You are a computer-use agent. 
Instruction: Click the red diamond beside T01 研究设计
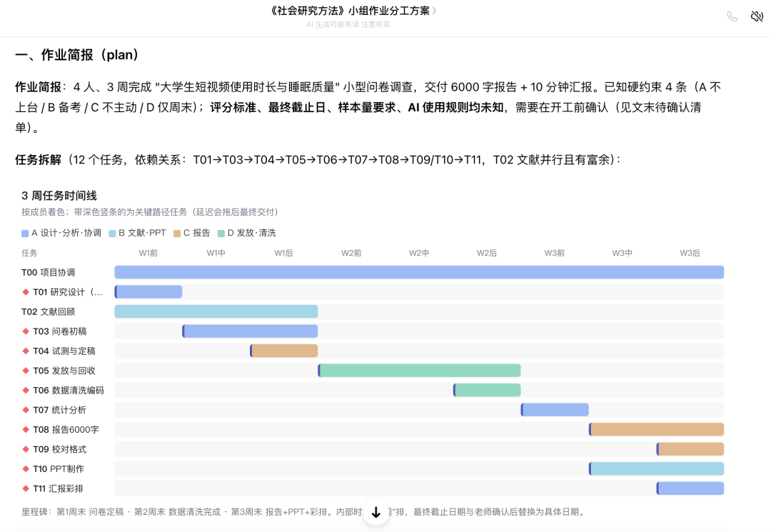[26, 292]
